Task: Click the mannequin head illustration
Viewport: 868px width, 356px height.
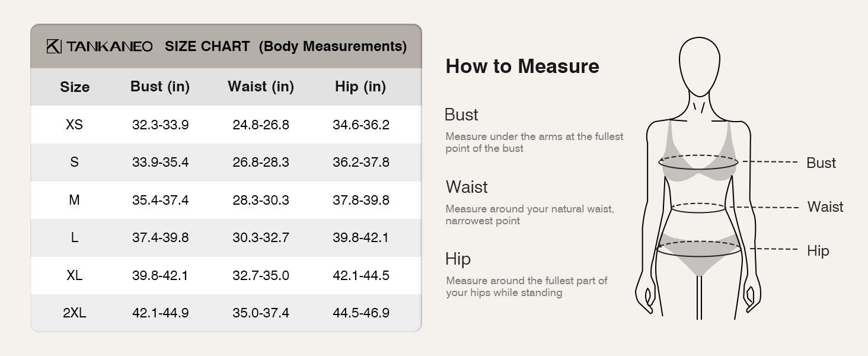Action: point(700,66)
